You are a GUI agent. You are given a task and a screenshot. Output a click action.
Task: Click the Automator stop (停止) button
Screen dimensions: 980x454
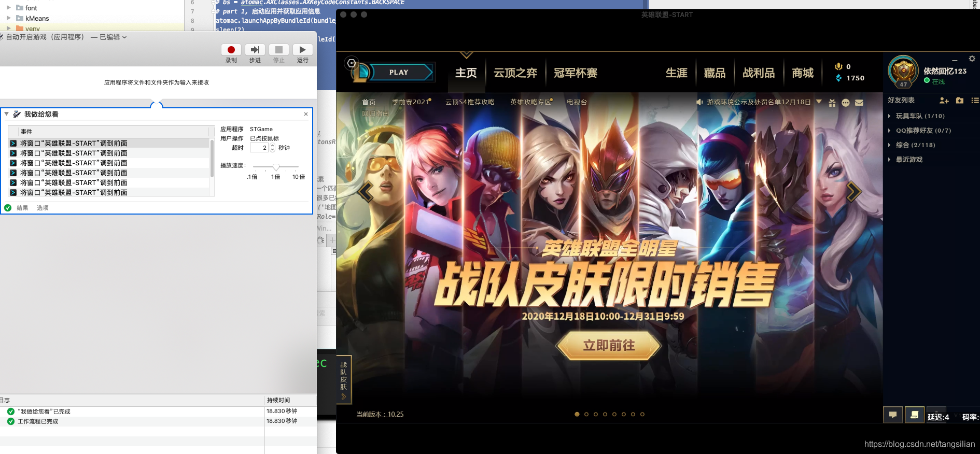click(x=279, y=50)
